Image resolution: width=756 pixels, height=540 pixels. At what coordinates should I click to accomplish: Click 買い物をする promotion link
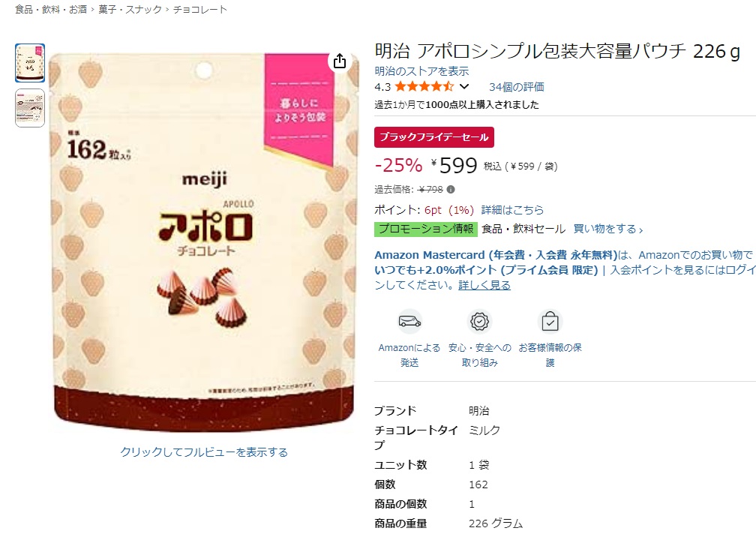[x=607, y=229]
